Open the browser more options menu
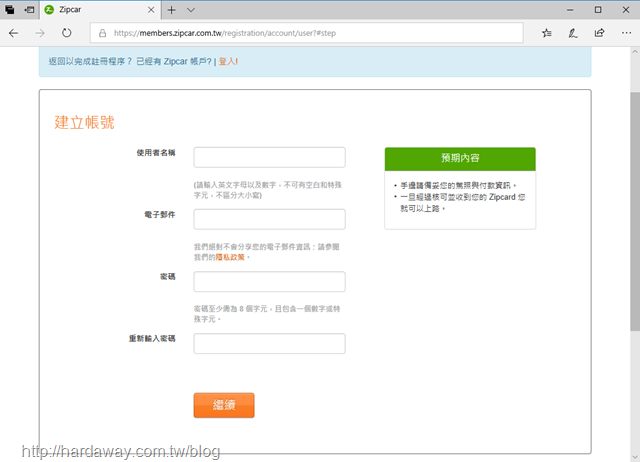This screenshot has height=462, width=640. tap(626, 33)
